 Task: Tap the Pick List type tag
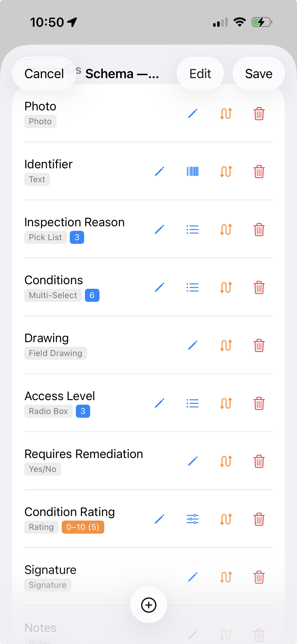point(45,237)
